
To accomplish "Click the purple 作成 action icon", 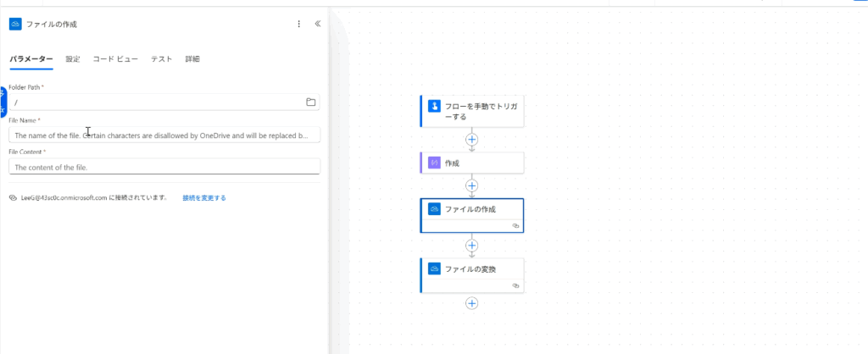I will [x=434, y=163].
